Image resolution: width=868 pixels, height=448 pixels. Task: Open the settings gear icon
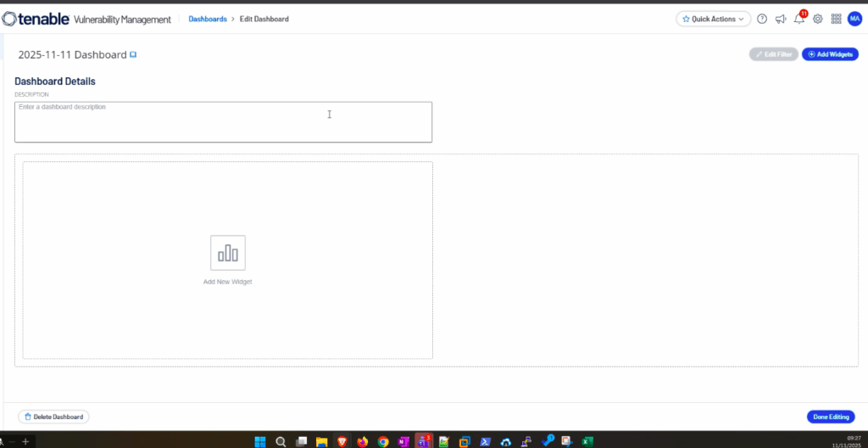[x=818, y=19]
